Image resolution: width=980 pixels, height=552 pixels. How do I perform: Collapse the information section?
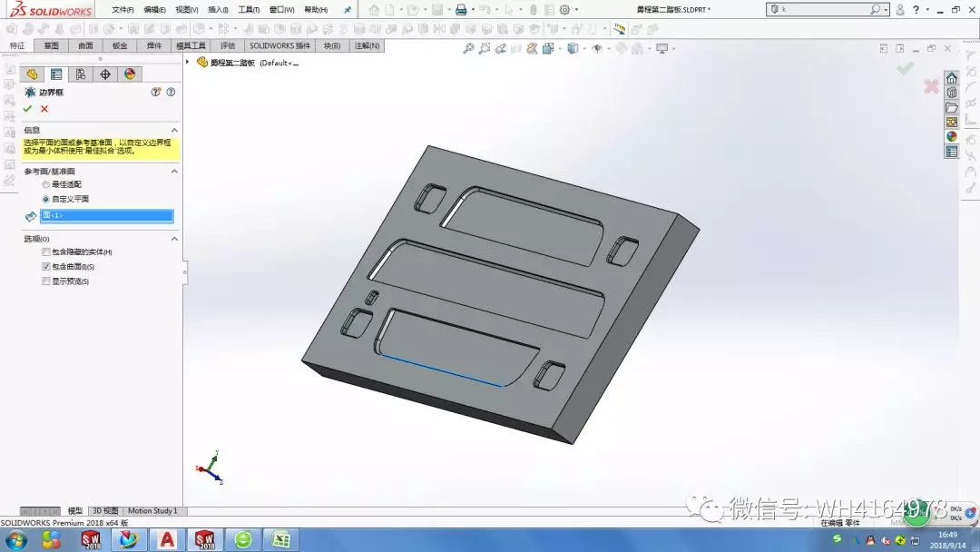click(x=174, y=130)
